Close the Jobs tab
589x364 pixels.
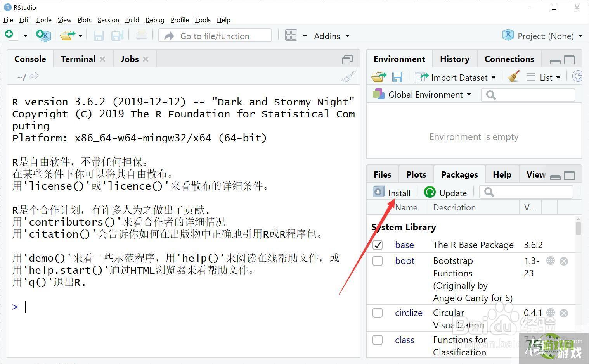pos(146,59)
